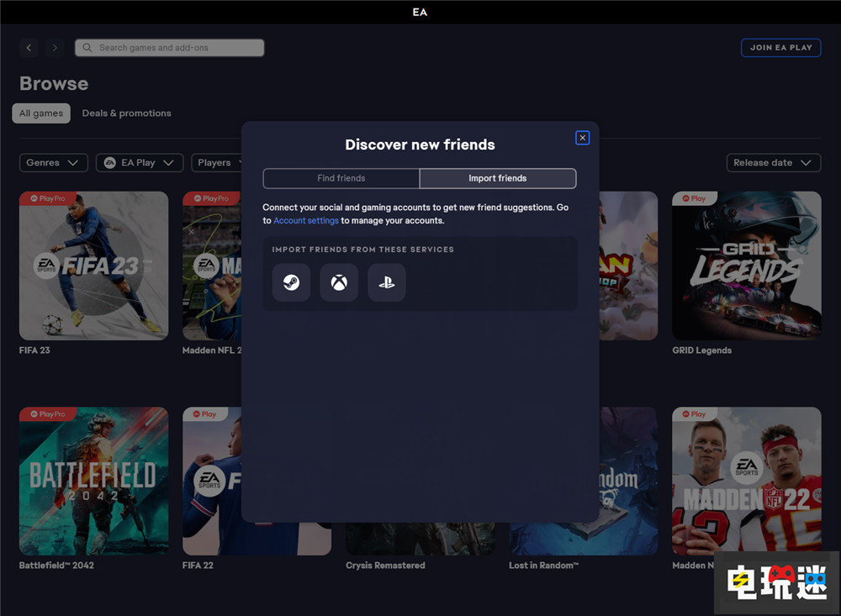Select the PlayStation import icon
This screenshot has height=616, width=841.
386,282
